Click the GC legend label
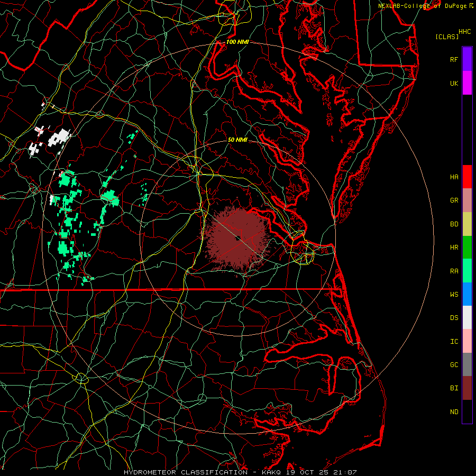Image resolution: width=476 pixels, height=476 pixels. (454, 365)
